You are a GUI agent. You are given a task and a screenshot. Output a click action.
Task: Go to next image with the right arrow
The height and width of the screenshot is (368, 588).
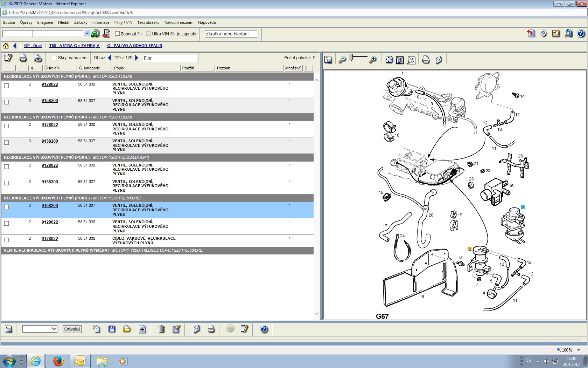pos(137,58)
